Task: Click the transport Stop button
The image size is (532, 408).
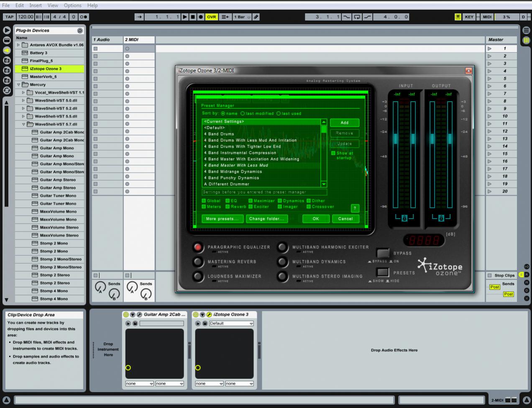Action: point(193,17)
